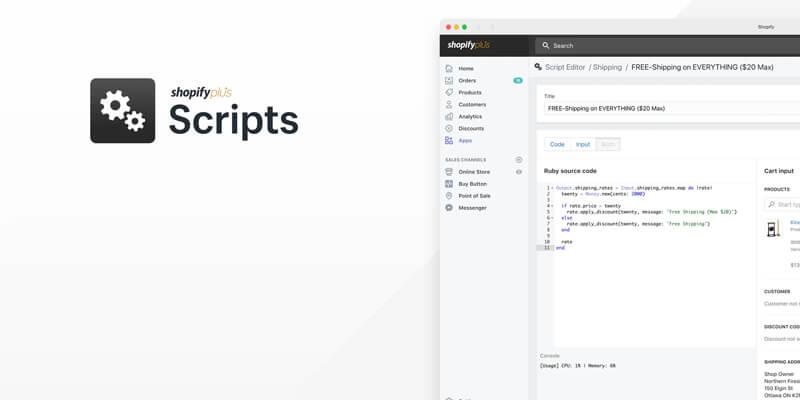Viewport: 800px width, 400px height.
Task: Click the search icon in the cart Products field
Action: pyautogui.click(x=771, y=205)
